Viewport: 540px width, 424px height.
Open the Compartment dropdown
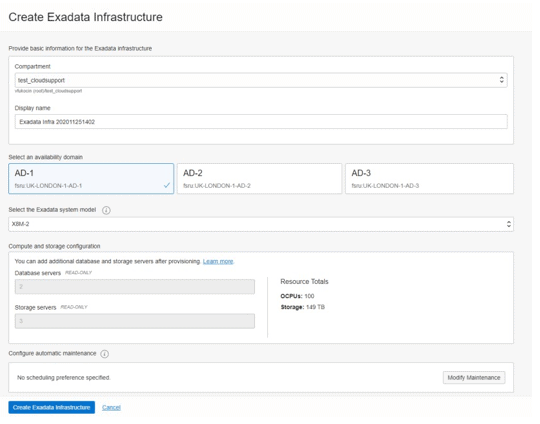click(261, 80)
